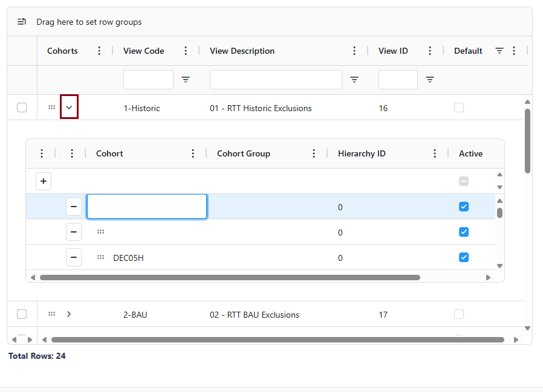Click the filter icon in the Default header
This screenshot has height=392, width=543.
coord(499,51)
